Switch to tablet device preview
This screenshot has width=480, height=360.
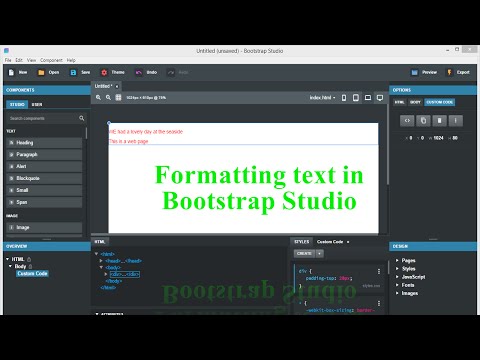tap(356, 98)
